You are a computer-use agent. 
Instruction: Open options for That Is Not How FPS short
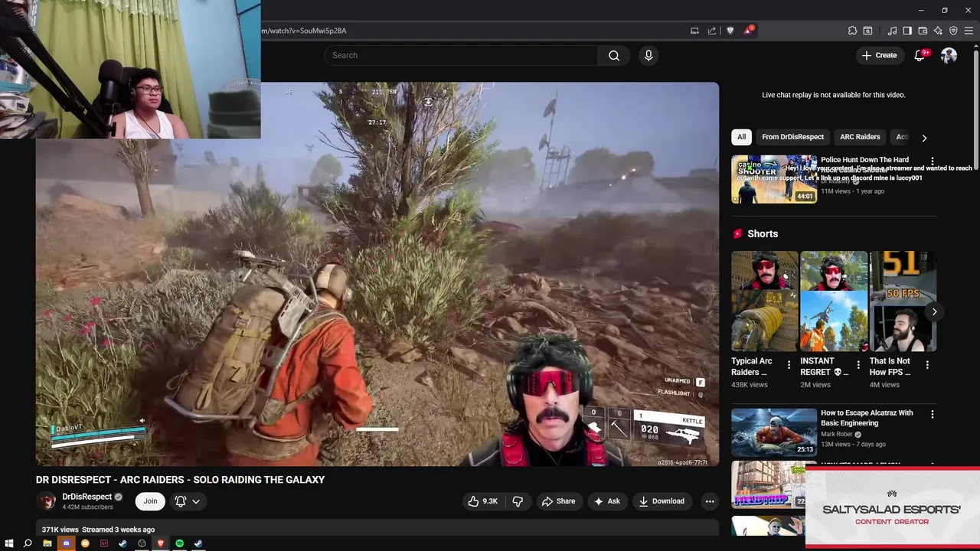[x=927, y=365]
